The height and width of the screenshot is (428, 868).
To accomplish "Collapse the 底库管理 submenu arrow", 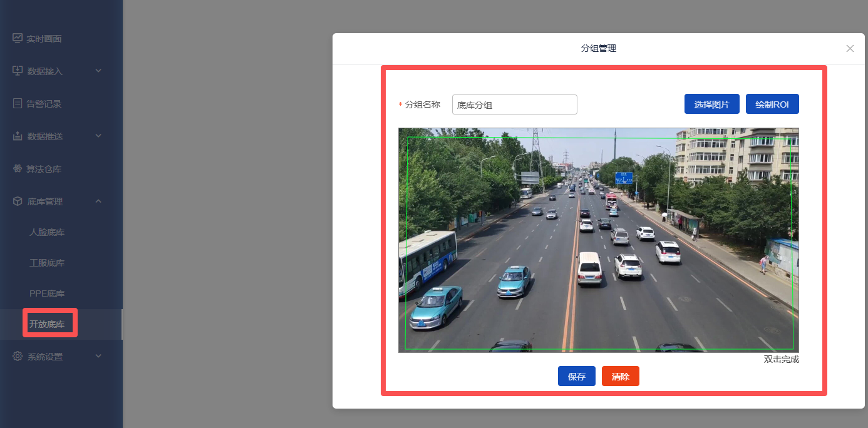I will pos(98,201).
